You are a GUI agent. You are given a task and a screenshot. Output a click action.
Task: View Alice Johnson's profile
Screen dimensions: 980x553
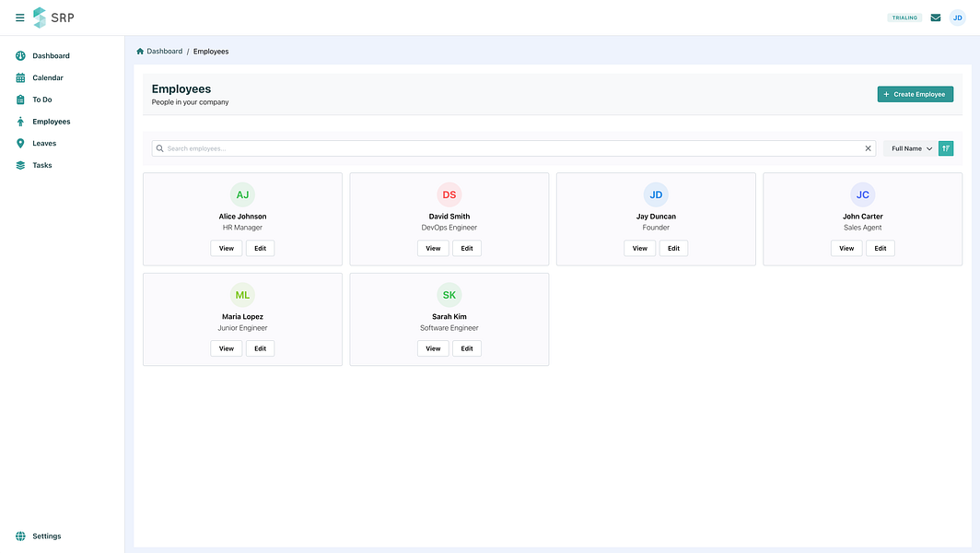point(227,248)
